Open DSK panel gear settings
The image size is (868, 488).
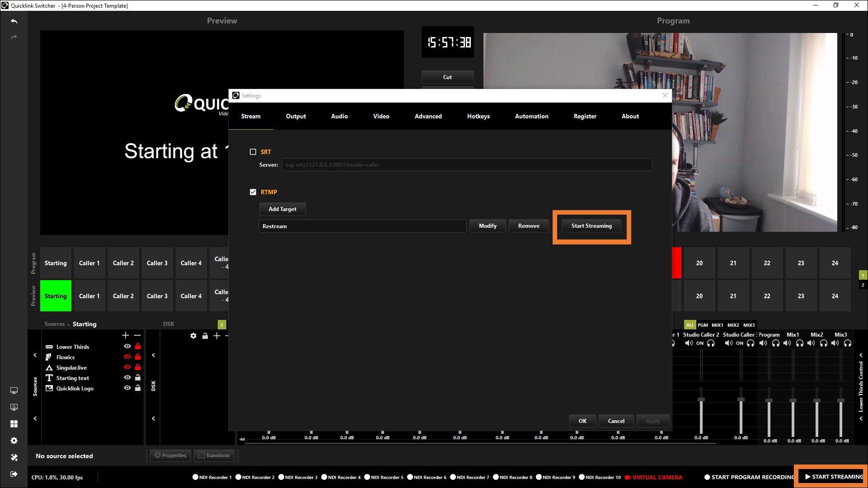tap(193, 336)
